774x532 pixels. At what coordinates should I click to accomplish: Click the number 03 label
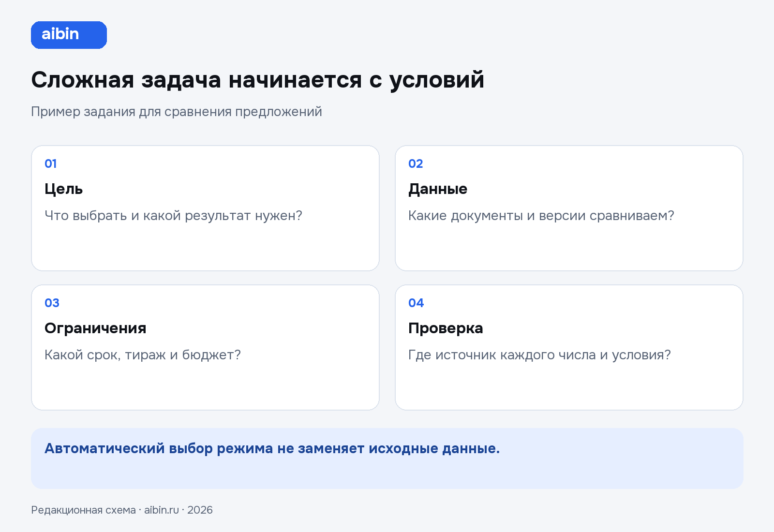52,303
